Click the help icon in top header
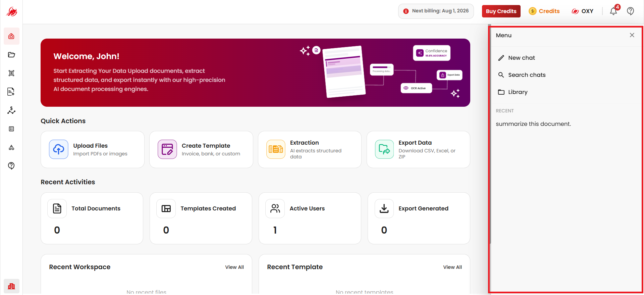 tap(631, 11)
